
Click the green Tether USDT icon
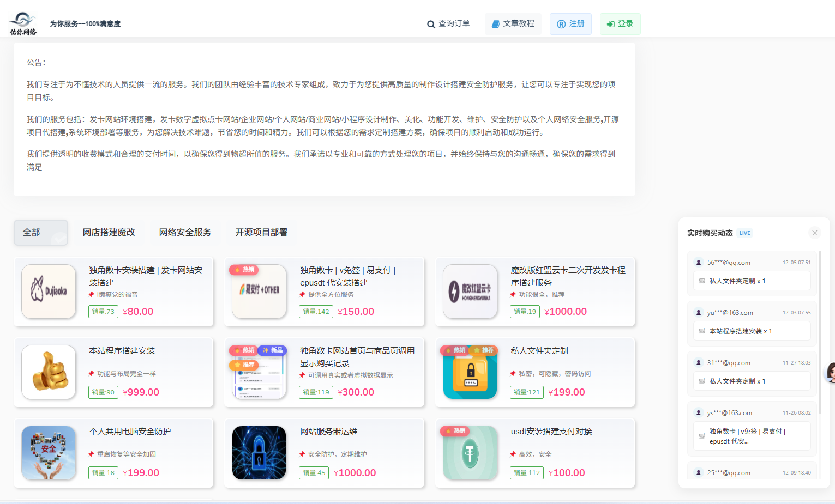[470, 453]
